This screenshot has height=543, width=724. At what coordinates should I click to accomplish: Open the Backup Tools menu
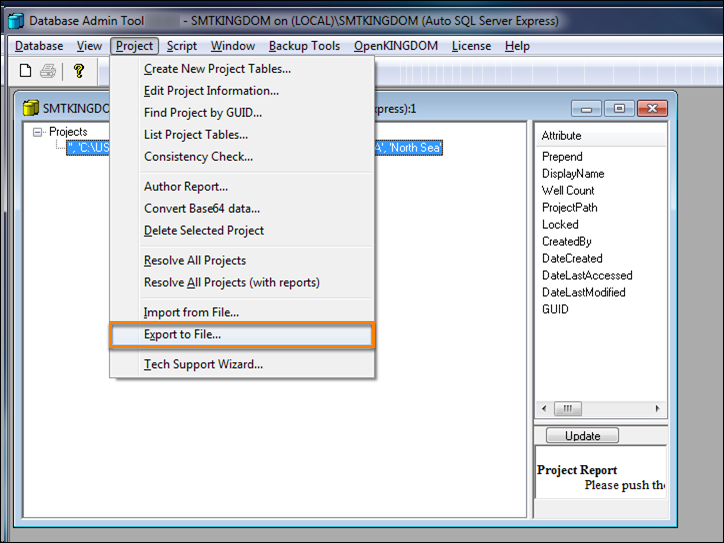304,46
